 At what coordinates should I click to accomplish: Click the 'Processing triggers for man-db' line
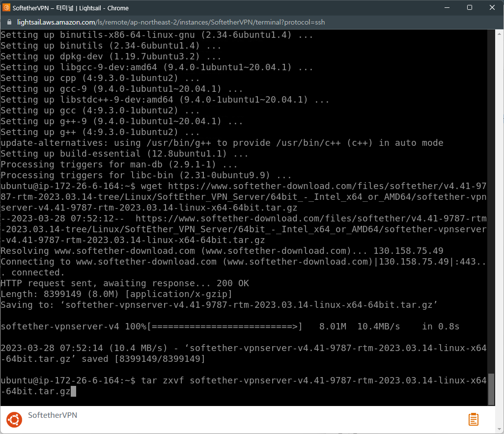pos(119,164)
